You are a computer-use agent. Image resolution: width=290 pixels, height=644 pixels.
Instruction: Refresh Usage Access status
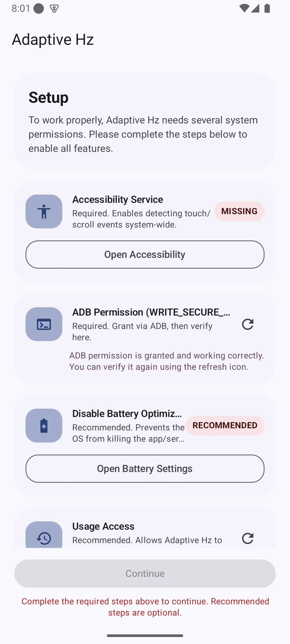coord(248,538)
